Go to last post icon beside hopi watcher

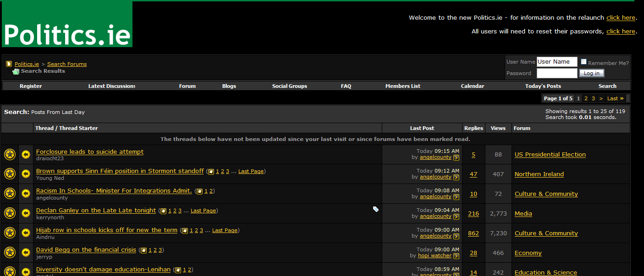456,256
